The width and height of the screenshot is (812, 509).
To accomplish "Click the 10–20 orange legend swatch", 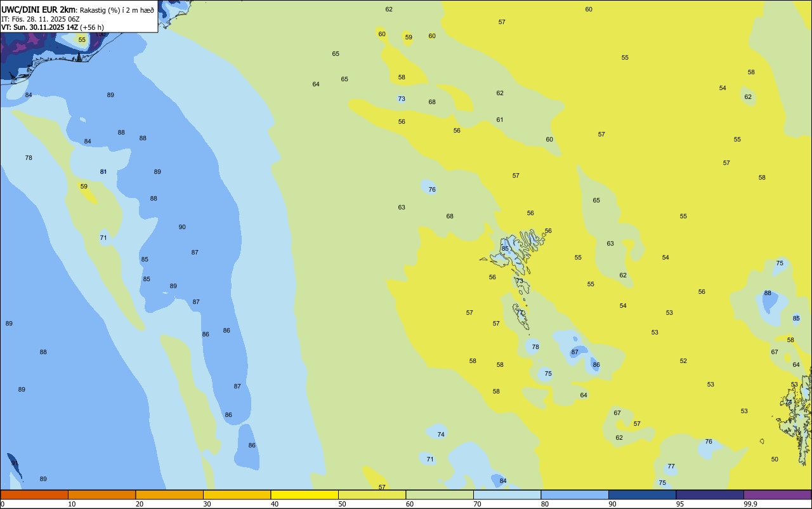I will [x=101, y=494].
